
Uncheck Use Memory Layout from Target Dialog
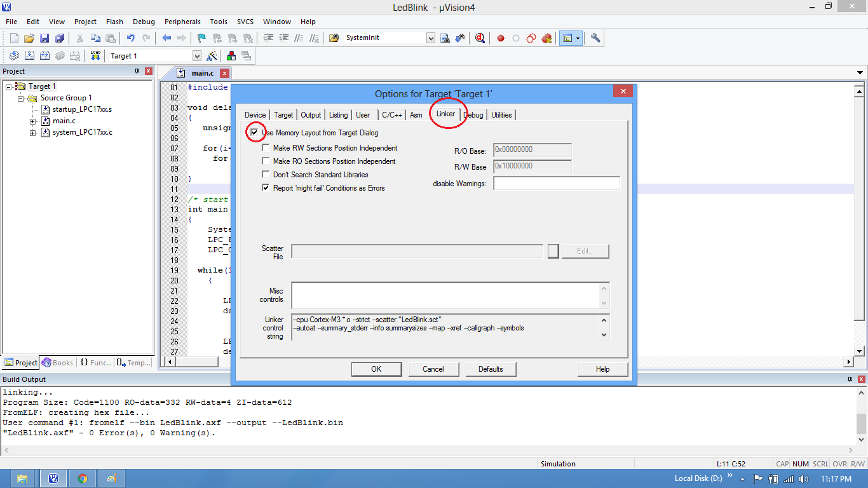[x=255, y=133]
